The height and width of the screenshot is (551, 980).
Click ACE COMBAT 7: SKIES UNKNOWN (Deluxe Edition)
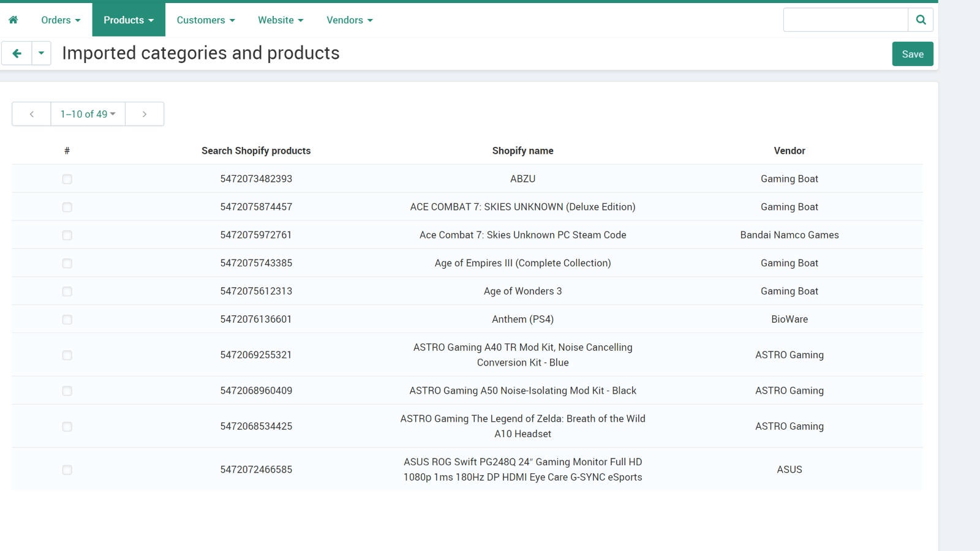(x=522, y=207)
